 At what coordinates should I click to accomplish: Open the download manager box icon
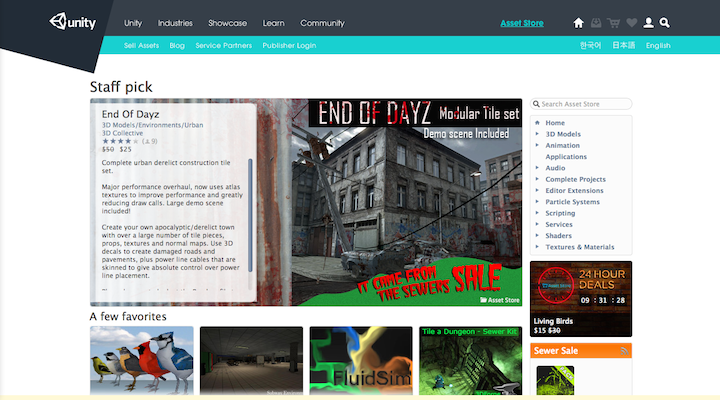tap(596, 23)
